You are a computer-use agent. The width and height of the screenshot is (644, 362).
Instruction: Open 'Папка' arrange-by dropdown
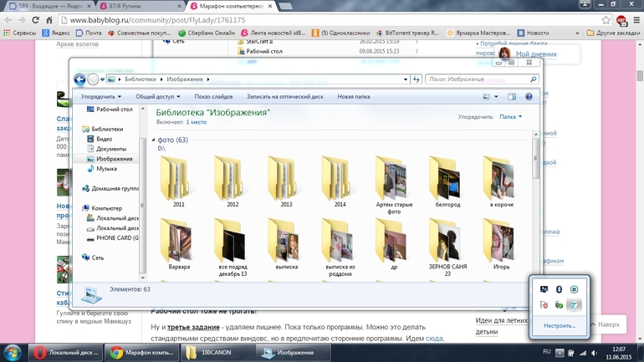(x=510, y=117)
